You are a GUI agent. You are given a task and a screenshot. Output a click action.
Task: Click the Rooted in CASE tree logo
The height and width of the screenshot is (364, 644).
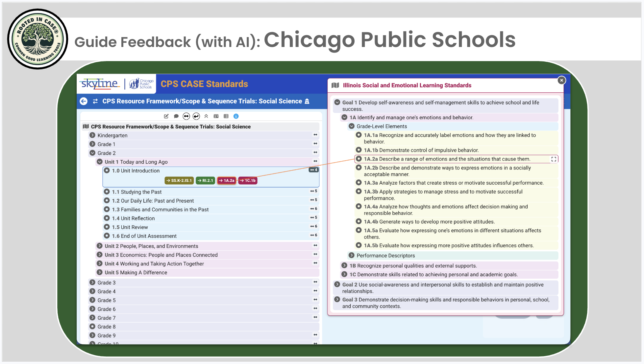tap(37, 39)
